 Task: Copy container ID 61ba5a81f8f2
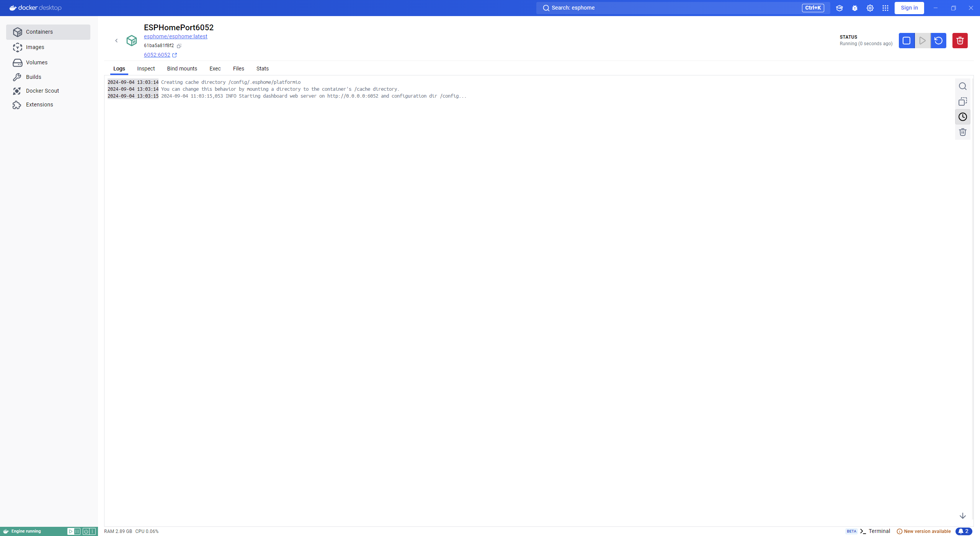coord(179,46)
